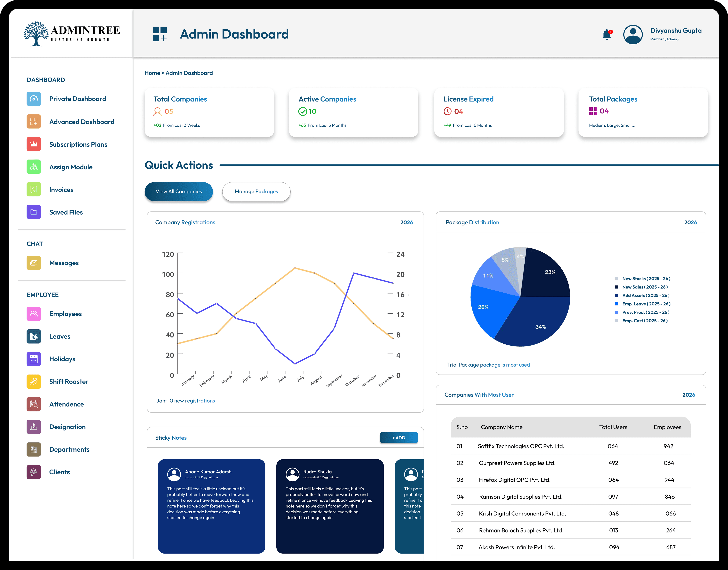The height and width of the screenshot is (570, 728).
Task: Select the Company Registrations 2026 year selector
Action: [406, 222]
